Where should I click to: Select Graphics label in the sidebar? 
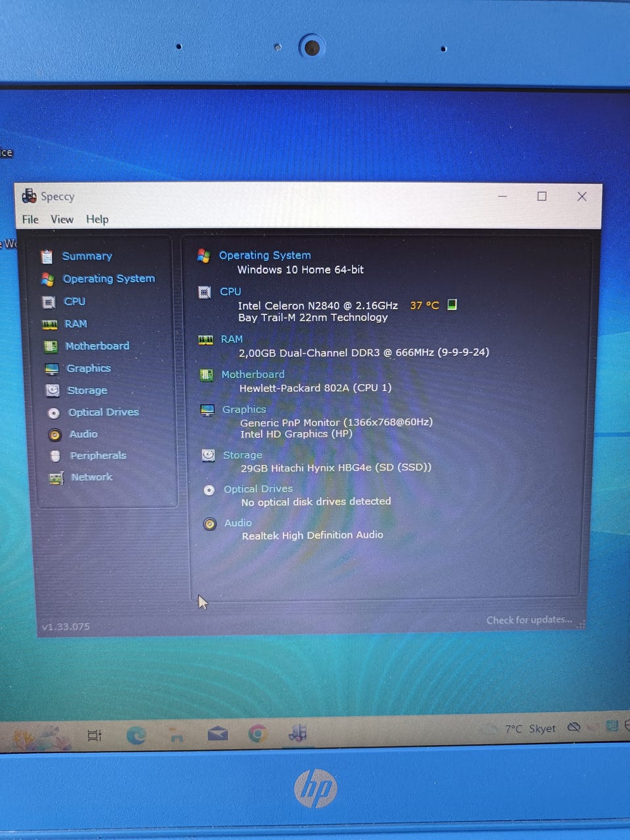pos(89,368)
